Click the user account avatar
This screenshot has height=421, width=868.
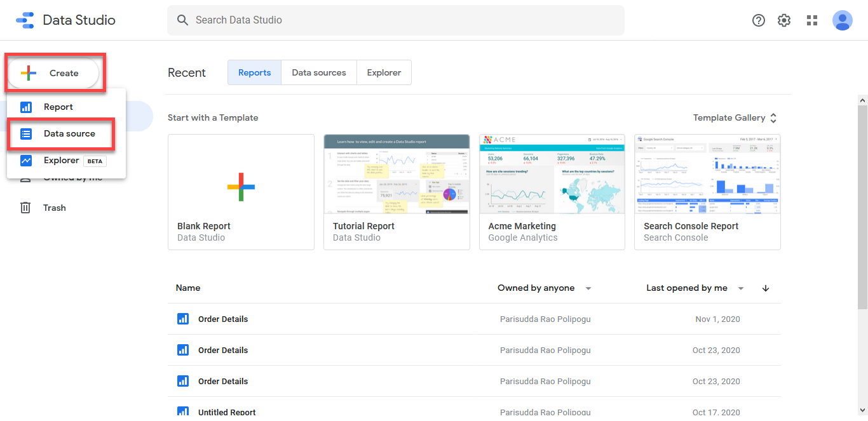coord(842,20)
